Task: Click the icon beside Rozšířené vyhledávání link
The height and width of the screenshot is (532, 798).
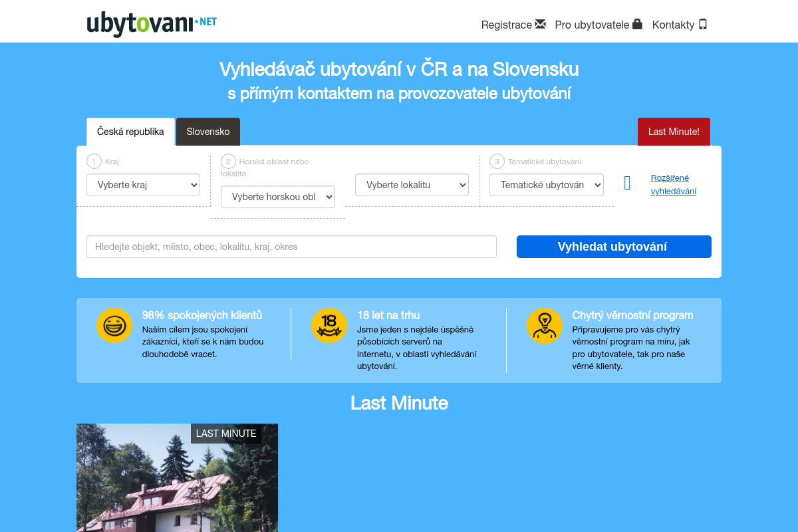Action: (x=627, y=183)
